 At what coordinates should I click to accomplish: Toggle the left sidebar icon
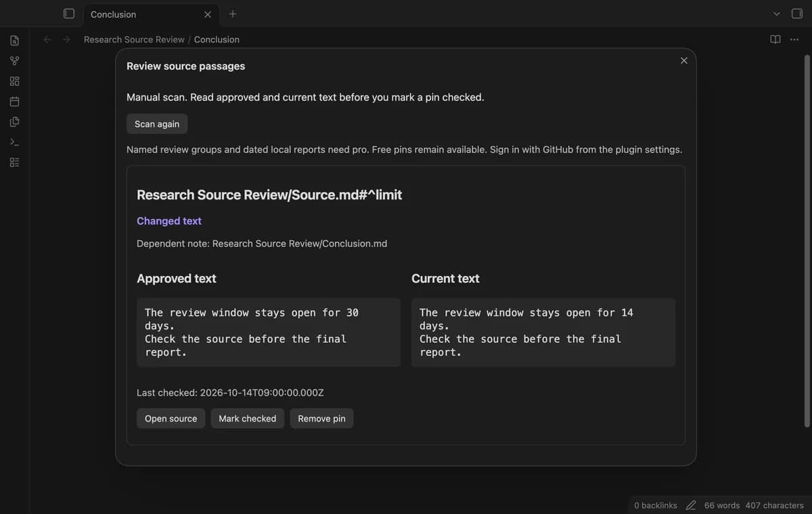(68, 14)
